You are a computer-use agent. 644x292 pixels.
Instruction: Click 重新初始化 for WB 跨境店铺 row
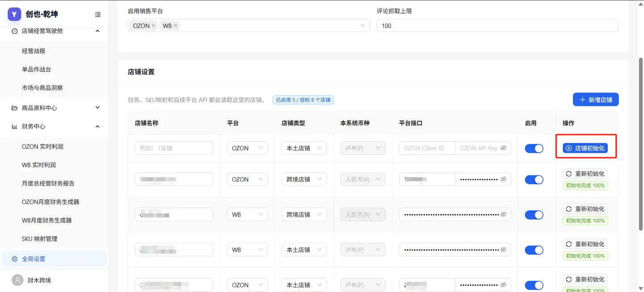click(x=585, y=209)
